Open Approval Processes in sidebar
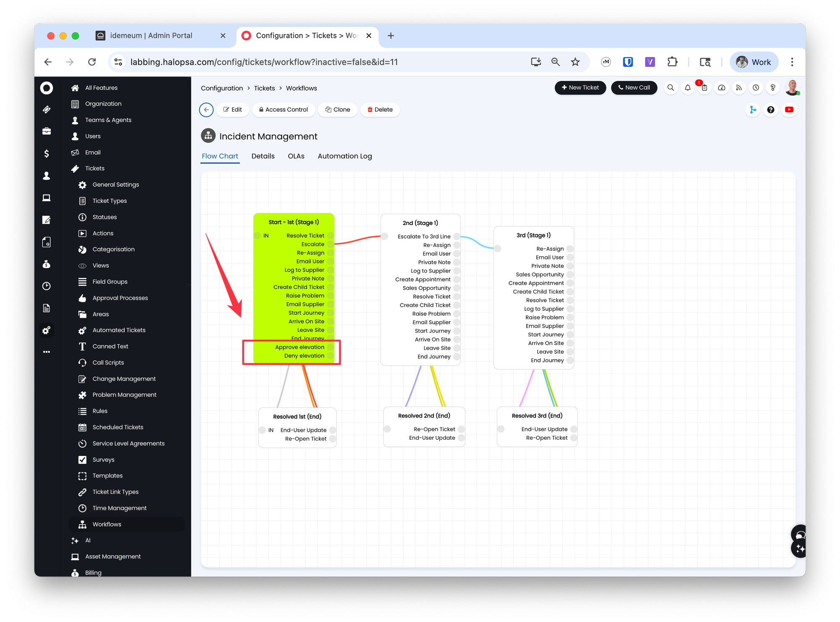 point(120,298)
